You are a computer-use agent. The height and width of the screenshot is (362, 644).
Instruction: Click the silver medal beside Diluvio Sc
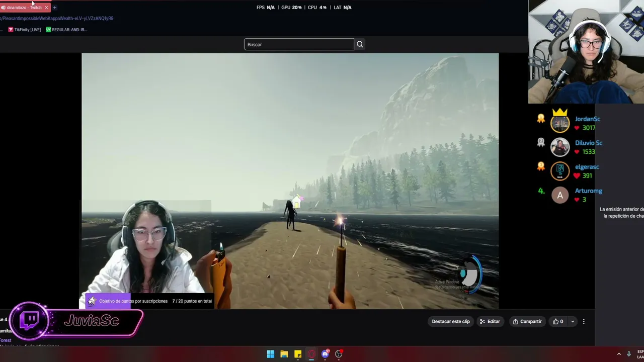pyautogui.click(x=541, y=142)
